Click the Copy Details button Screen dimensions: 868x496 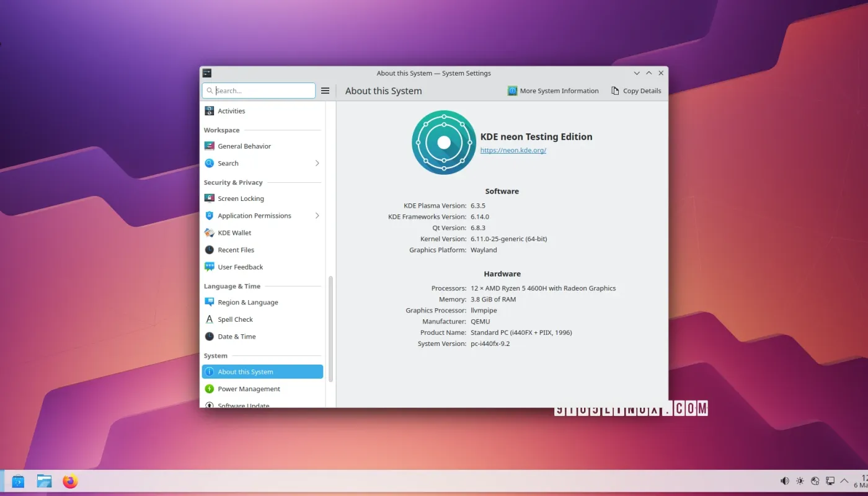[x=636, y=91]
